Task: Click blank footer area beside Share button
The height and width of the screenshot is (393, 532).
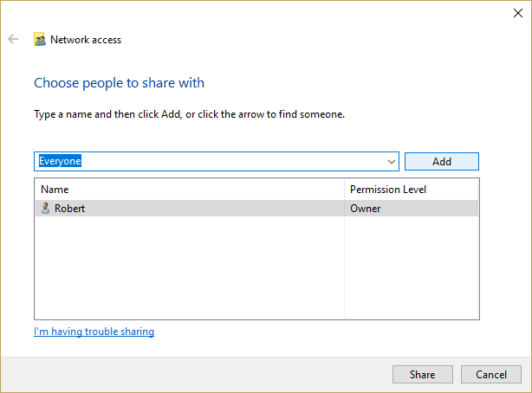Action: point(197,374)
